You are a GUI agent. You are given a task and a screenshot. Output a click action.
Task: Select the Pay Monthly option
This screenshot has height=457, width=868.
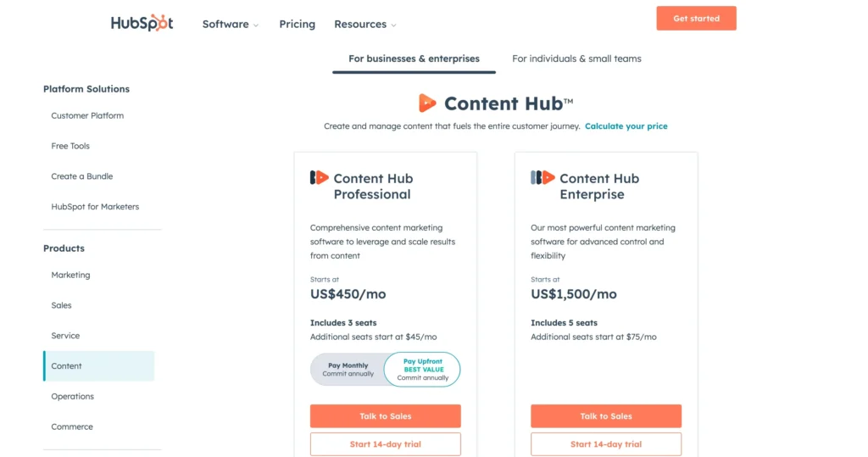point(348,370)
